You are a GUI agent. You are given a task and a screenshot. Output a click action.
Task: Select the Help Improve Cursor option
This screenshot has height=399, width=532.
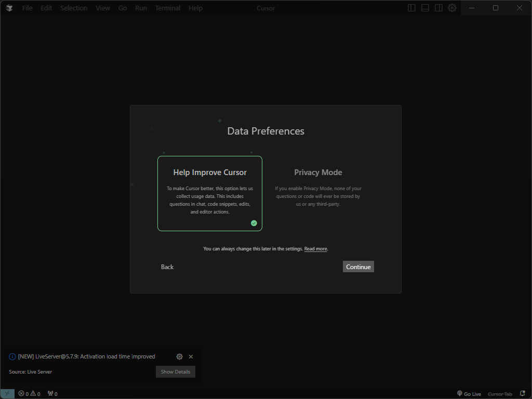tap(210, 193)
